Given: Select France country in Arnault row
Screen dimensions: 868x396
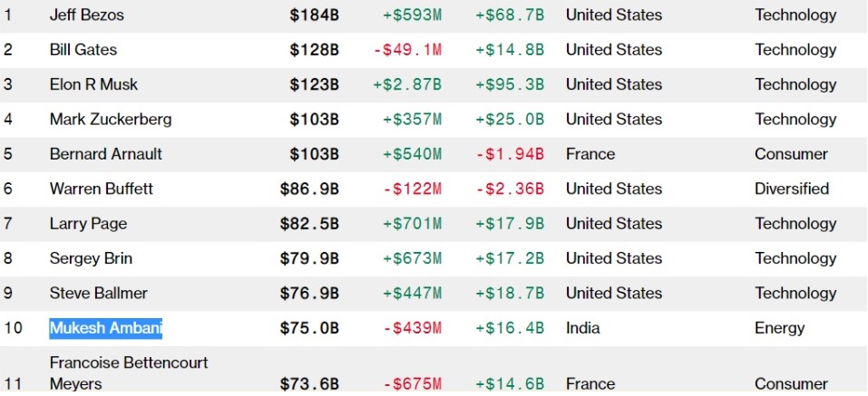Looking at the screenshot, I should click(x=590, y=154).
